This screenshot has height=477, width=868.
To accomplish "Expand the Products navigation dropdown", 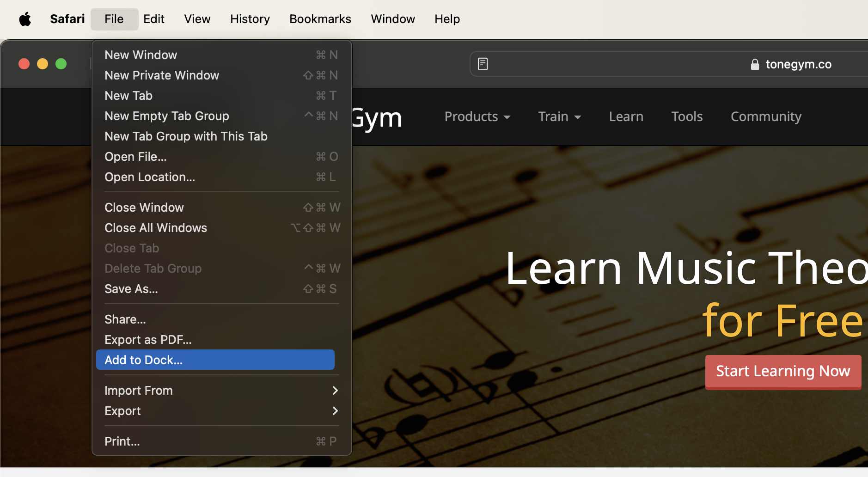I will pos(477,116).
